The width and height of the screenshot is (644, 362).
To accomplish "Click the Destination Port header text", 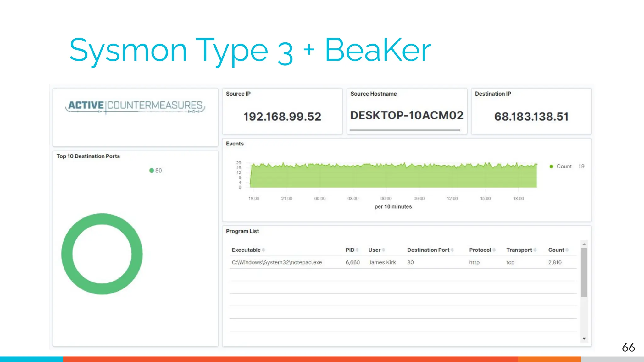I will point(428,250).
